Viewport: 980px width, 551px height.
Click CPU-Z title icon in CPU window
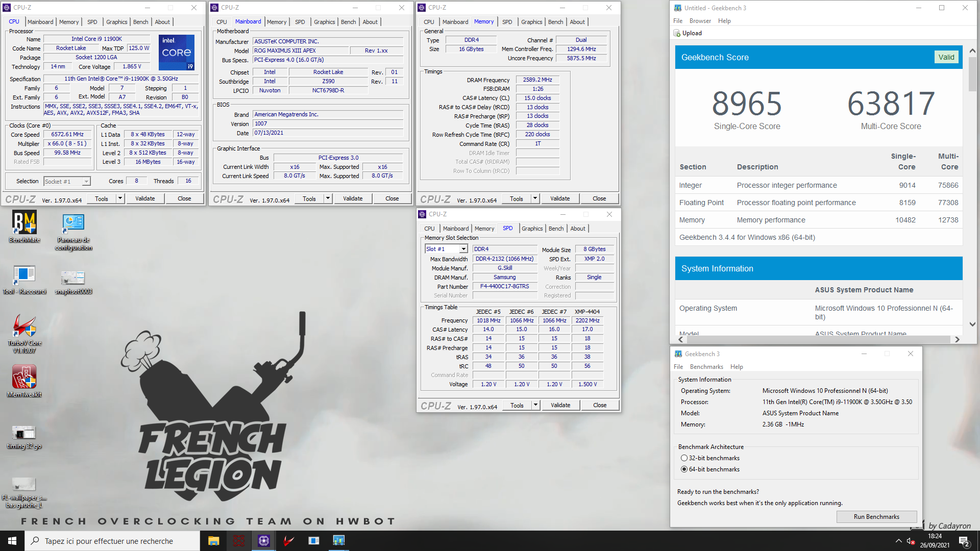click(x=7, y=8)
